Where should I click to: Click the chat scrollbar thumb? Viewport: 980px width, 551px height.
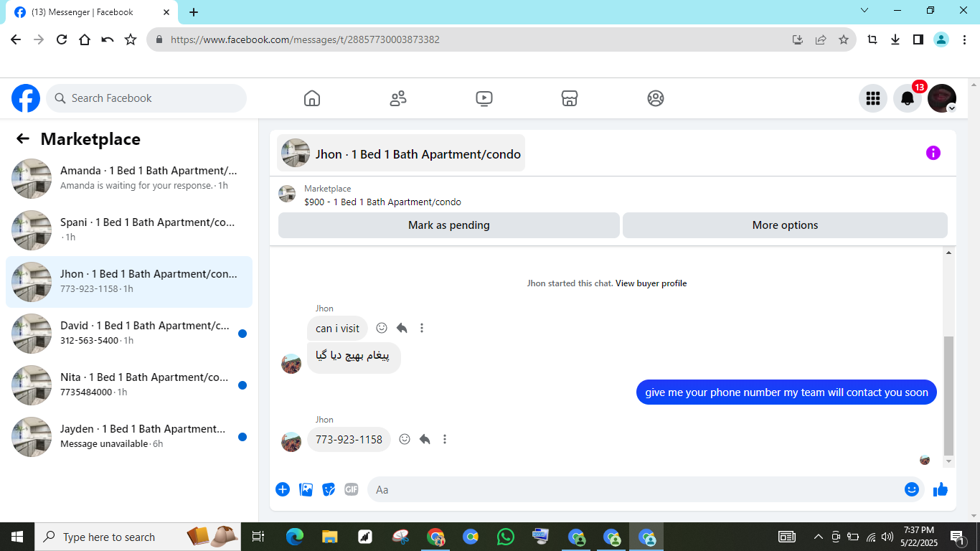(x=949, y=395)
